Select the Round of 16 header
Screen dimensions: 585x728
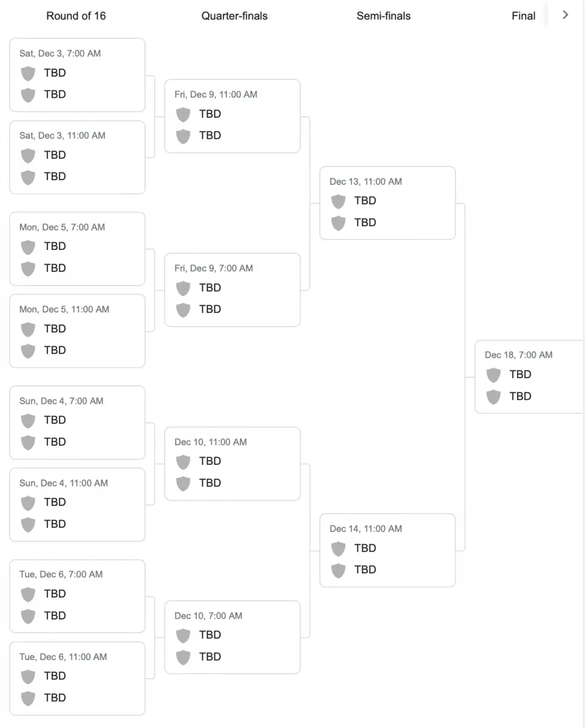[x=76, y=16]
